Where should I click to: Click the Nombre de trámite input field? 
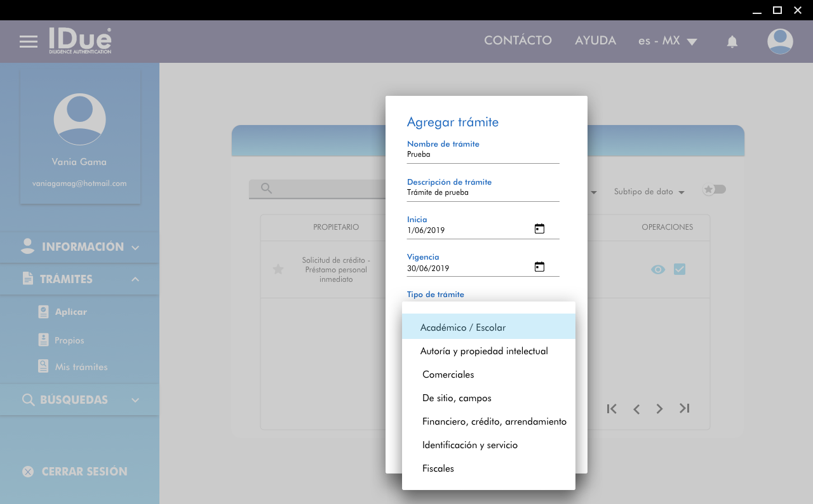point(483,154)
